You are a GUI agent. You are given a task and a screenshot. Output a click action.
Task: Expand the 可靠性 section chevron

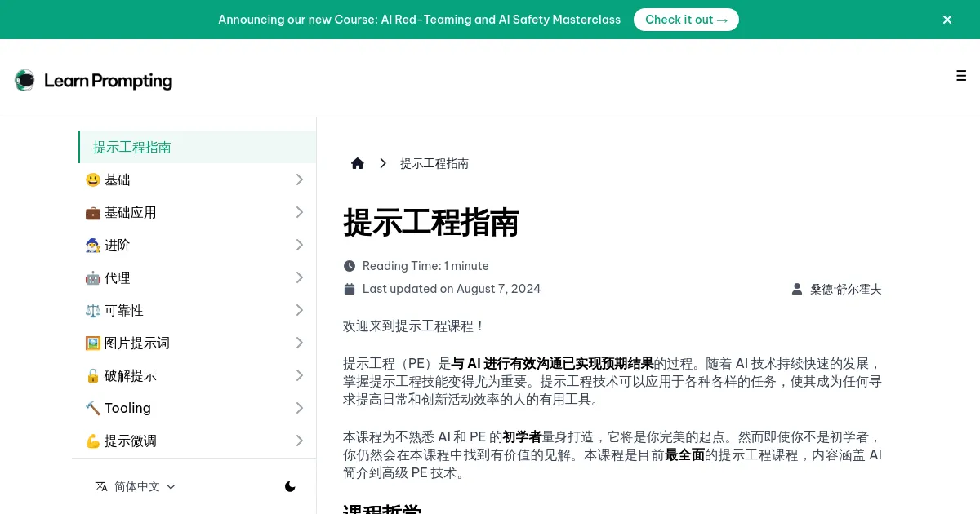point(299,310)
